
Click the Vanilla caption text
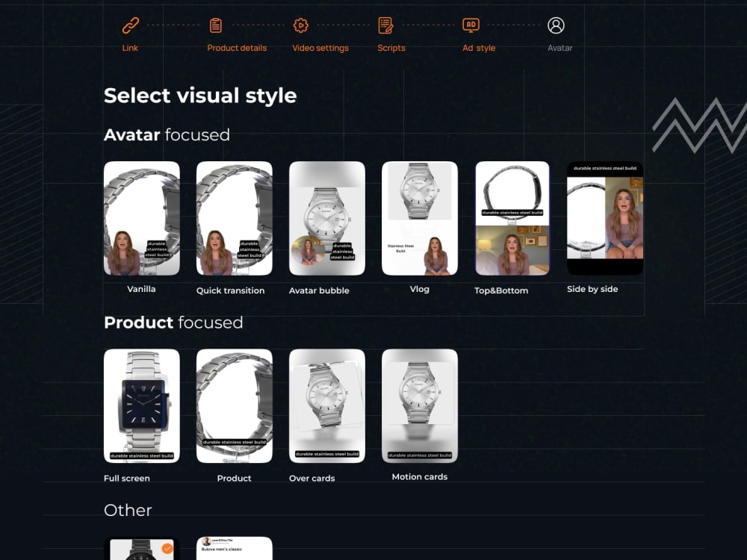(x=141, y=289)
